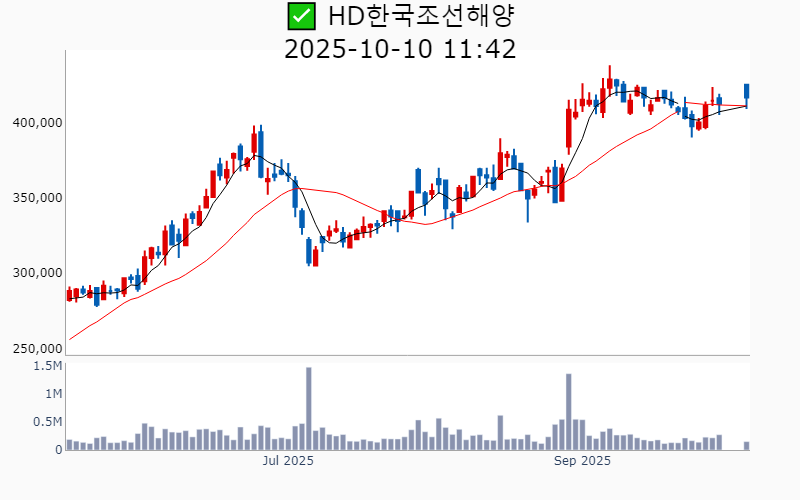Click the 0.5M volume axis label

click(47, 422)
